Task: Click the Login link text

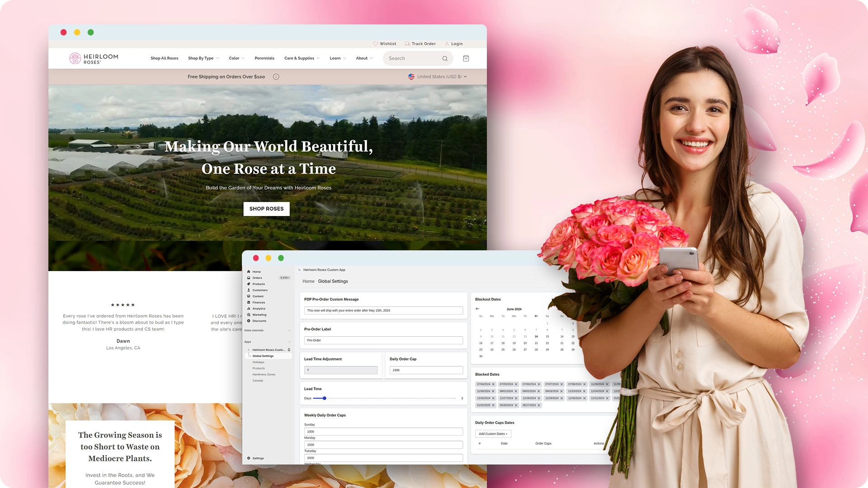Action: click(457, 44)
